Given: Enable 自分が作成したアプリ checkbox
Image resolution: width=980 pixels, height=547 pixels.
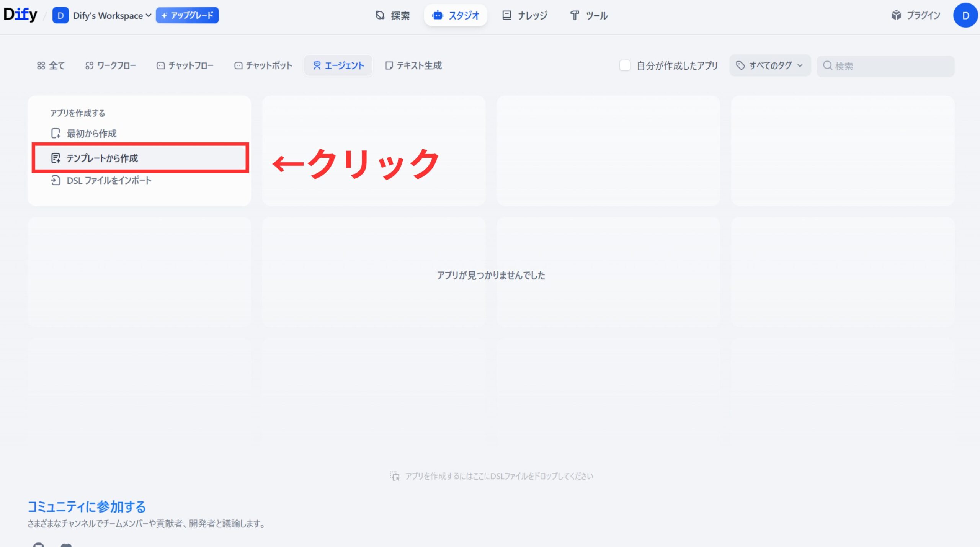Looking at the screenshot, I should (x=625, y=65).
